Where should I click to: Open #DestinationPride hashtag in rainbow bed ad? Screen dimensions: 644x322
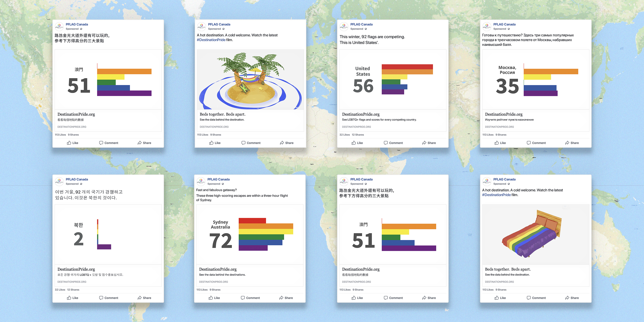tap(496, 195)
